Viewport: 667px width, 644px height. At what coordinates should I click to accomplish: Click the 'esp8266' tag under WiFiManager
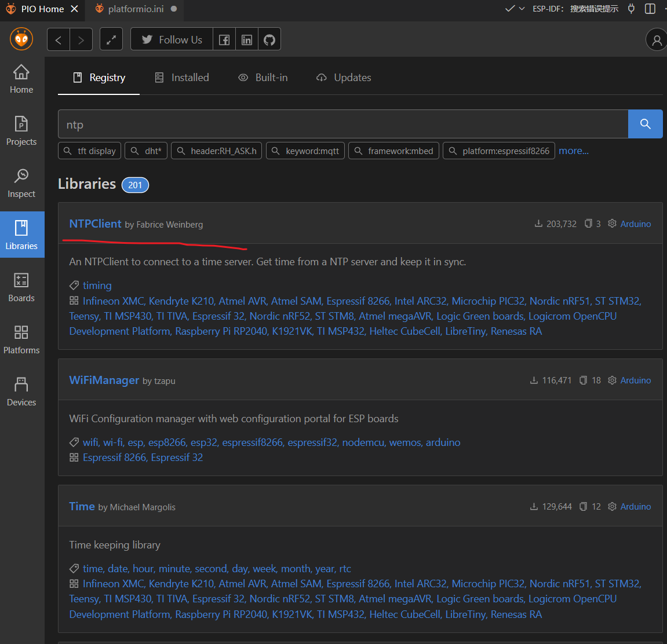(x=167, y=442)
